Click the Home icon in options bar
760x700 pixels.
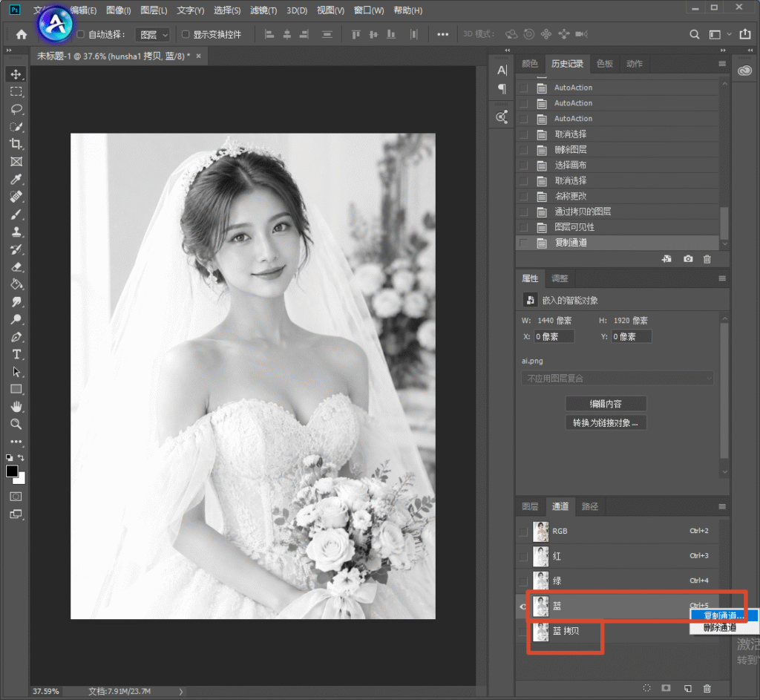click(22, 34)
